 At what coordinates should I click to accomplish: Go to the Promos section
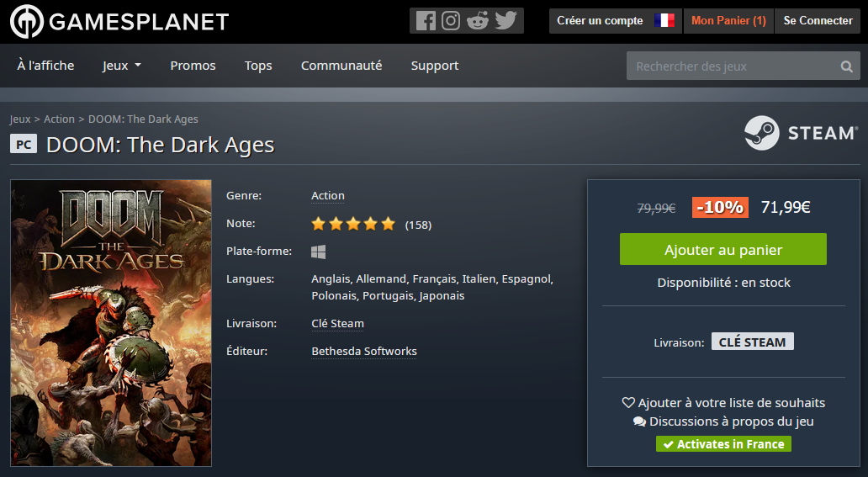[193, 66]
